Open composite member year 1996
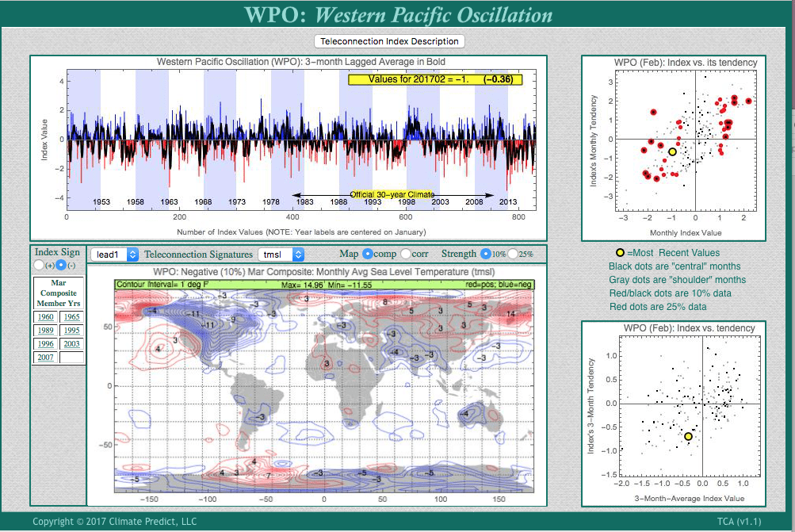 [x=46, y=343]
